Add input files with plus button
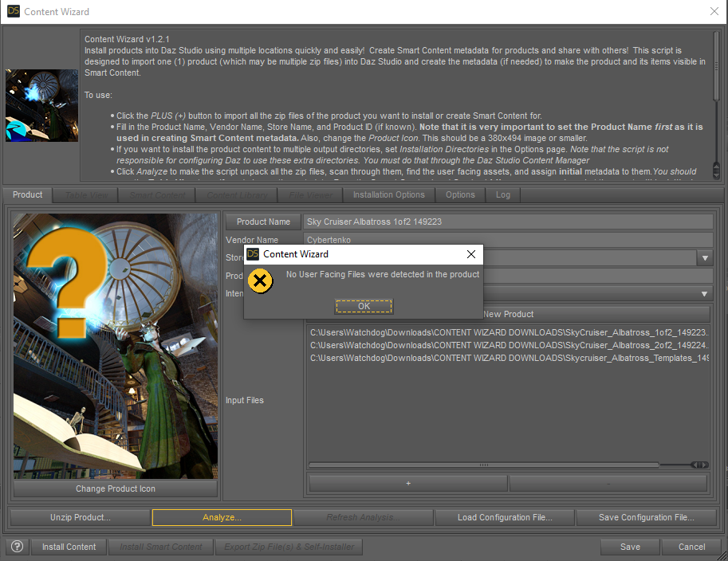The height and width of the screenshot is (561, 728). point(408,484)
